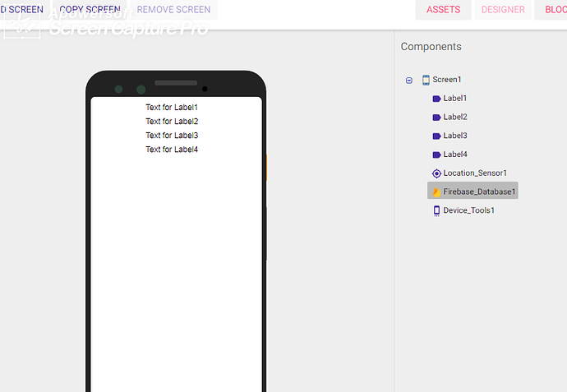Viewport: 567px width, 392px height.
Task: Switch to the Designer tab
Action: tap(503, 10)
